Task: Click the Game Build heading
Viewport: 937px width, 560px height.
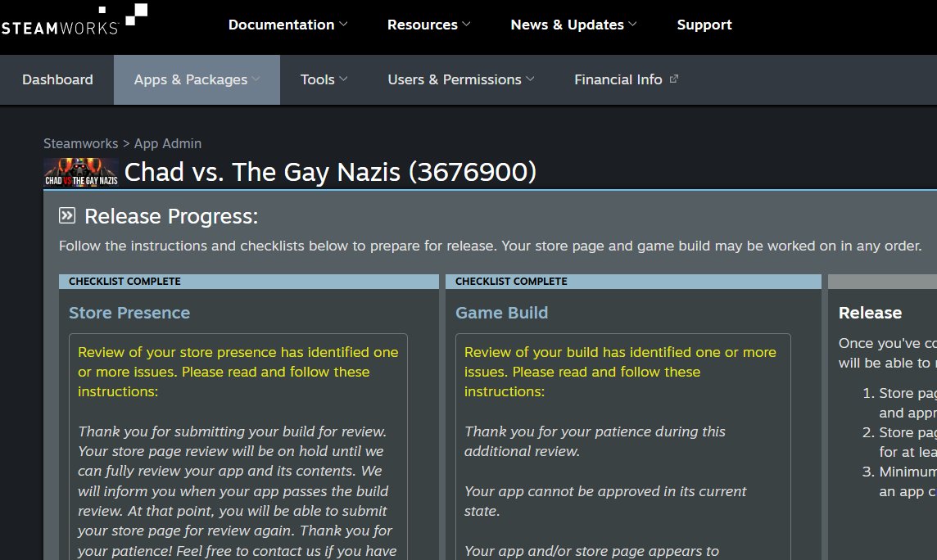Action: pos(501,313)
